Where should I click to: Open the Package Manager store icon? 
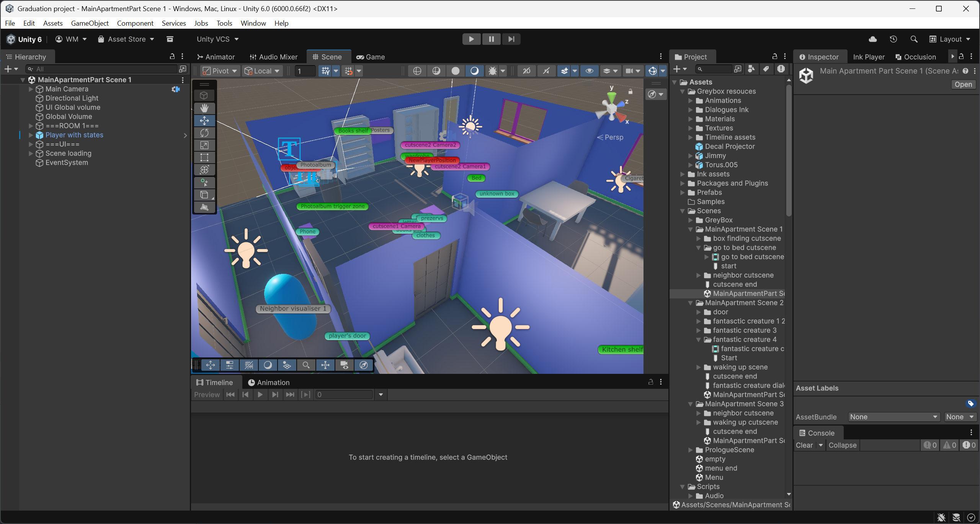click(170, 39)
